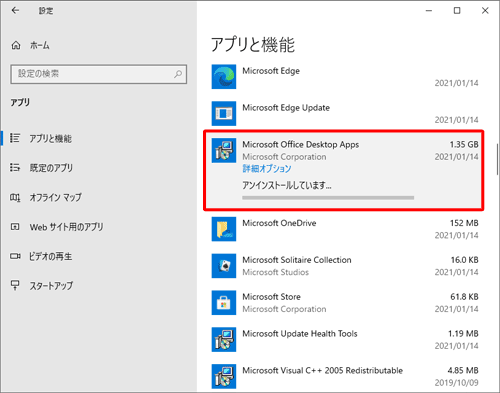Go to ホーム settings

pos(40,45)
